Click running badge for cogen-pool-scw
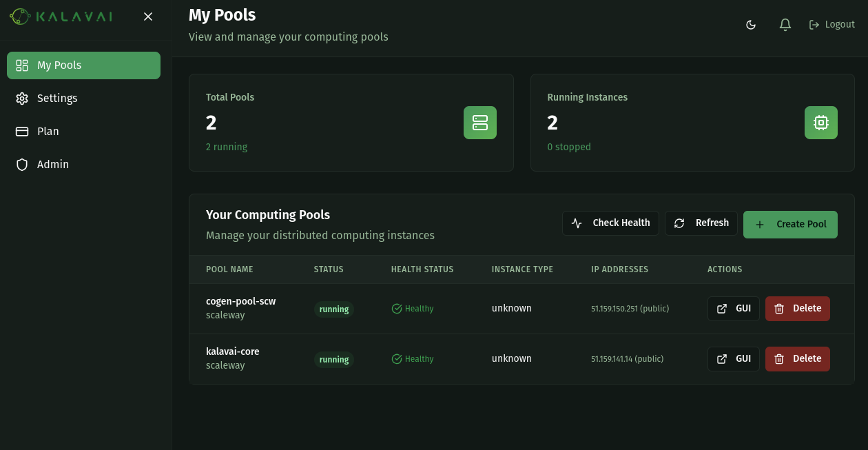The image size is (868, 450). (x=334, y=309)
